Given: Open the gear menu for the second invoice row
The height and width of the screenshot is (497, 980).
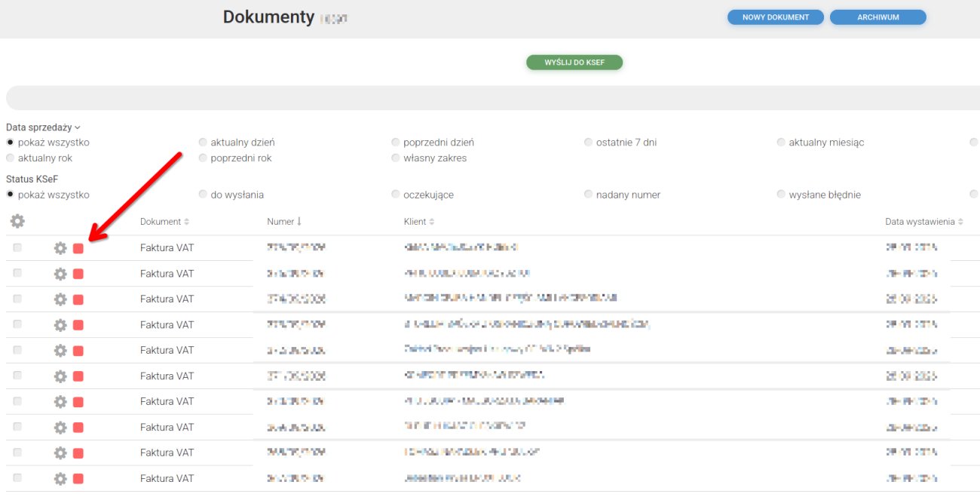Looking at the screenshot, I should 60,274.
